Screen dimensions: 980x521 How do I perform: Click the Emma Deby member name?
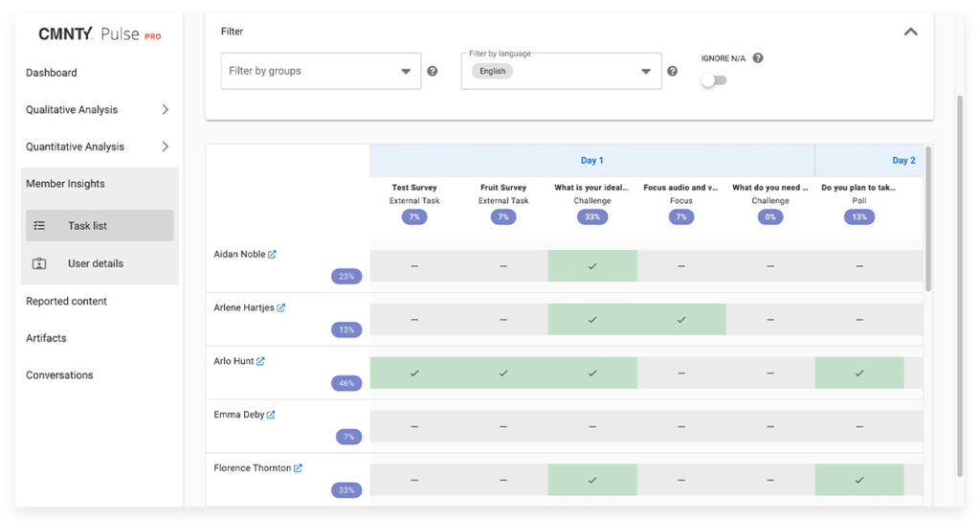[x=238, y=415]
